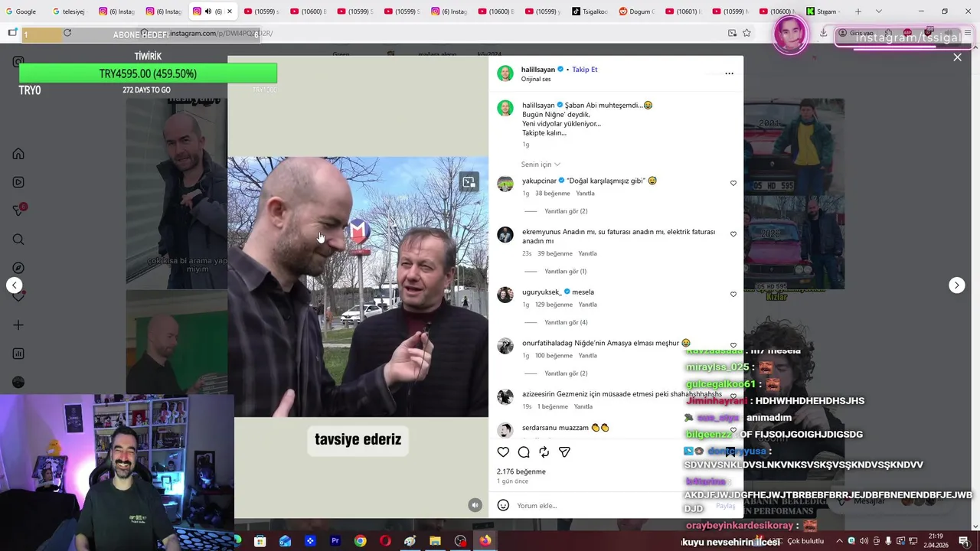
Task: Go to the previous post arrow
Action: click(14, 285)
